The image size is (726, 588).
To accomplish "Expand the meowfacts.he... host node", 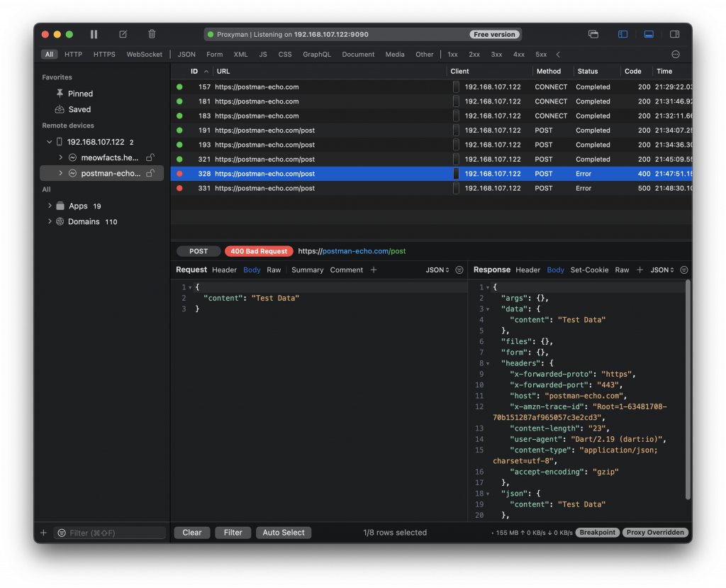I will (61, 157).
